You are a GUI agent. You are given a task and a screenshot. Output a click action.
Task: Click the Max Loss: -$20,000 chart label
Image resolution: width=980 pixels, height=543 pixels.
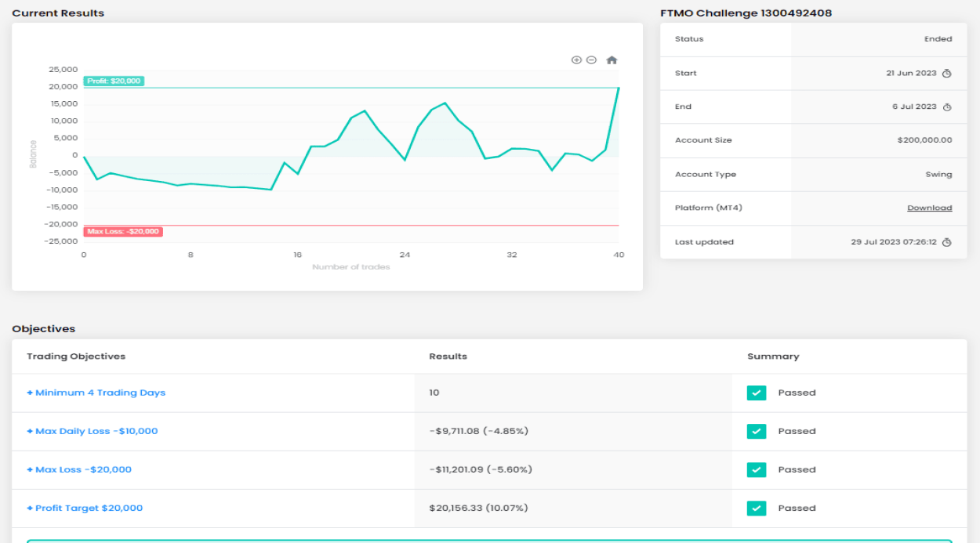(x=123, y=232)
